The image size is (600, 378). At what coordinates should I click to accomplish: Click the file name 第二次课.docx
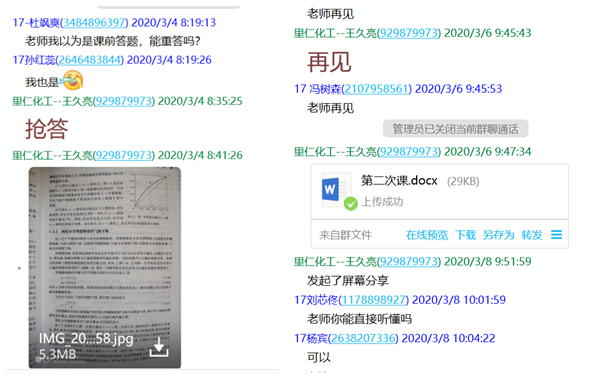399,180
